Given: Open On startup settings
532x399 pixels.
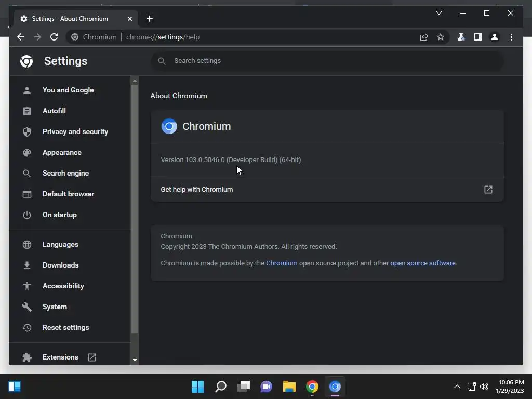Looking at the screenshot, I should [70, 215].
